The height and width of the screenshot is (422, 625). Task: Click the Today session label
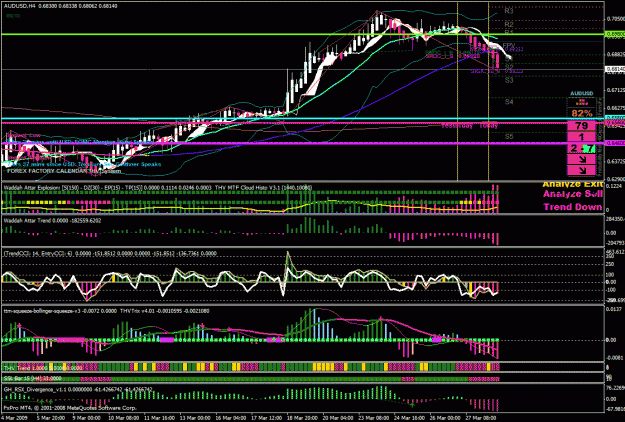coord(489,126)
